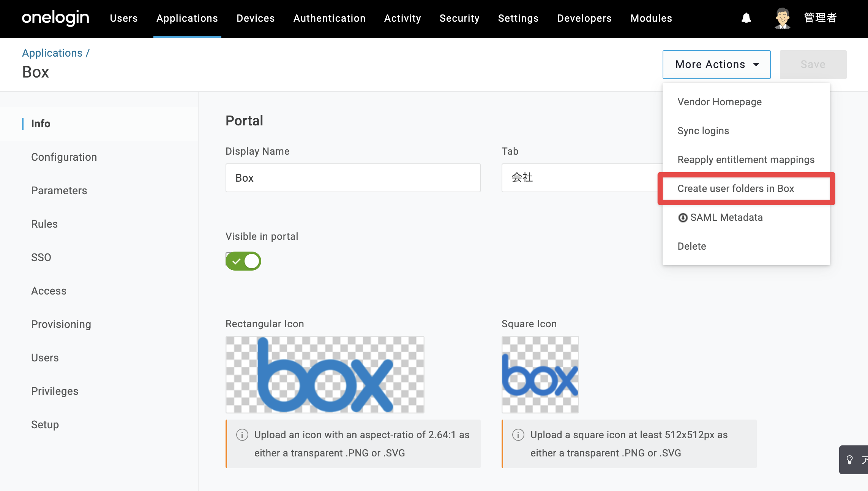Image resolution: width=868 pixels, height=491 pixels.
Task: Open the Users top menu
Action: click(x=124, y=18)
